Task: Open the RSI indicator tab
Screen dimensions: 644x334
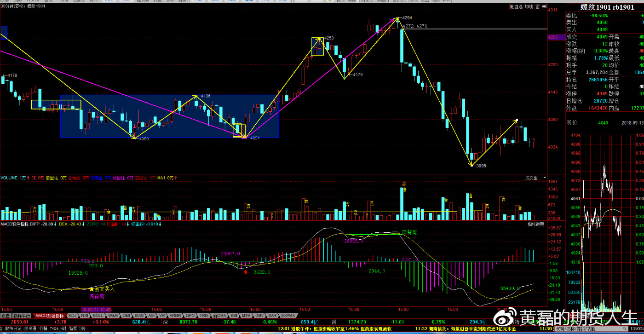Action: click(x=85, y=316)
